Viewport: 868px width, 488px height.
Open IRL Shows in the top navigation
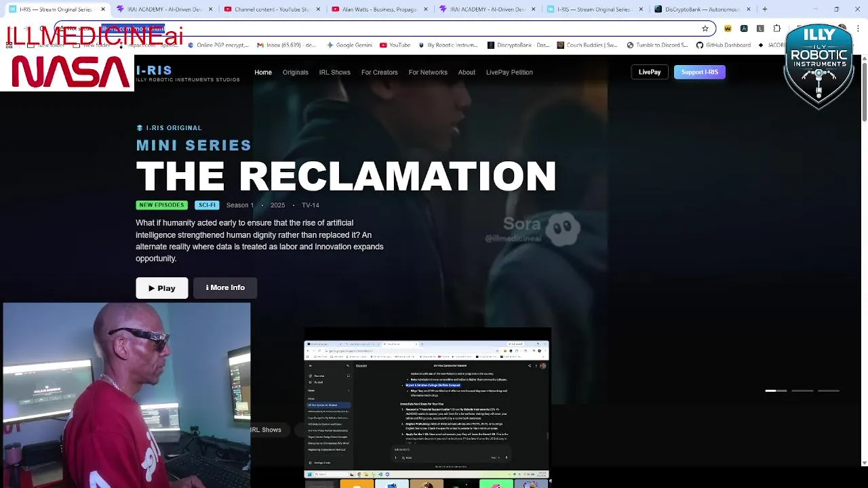[335, 73]
